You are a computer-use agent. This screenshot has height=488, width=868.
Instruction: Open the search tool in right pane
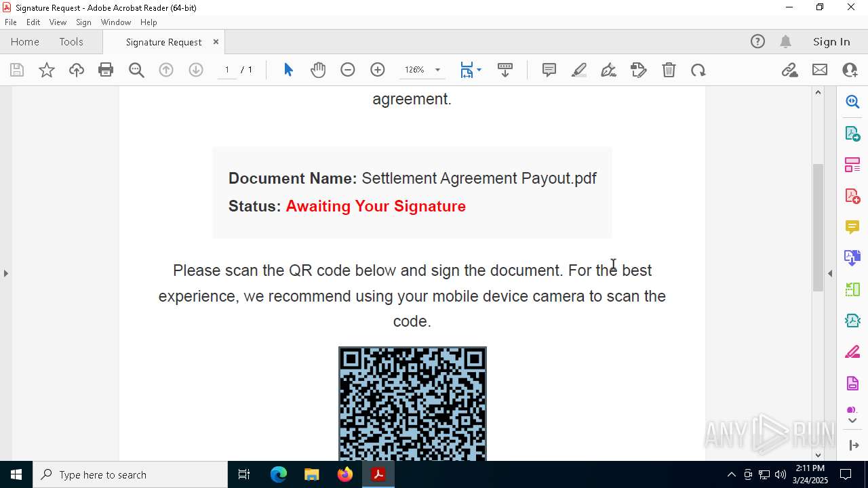pyautogui.click(x=852, y=102)
